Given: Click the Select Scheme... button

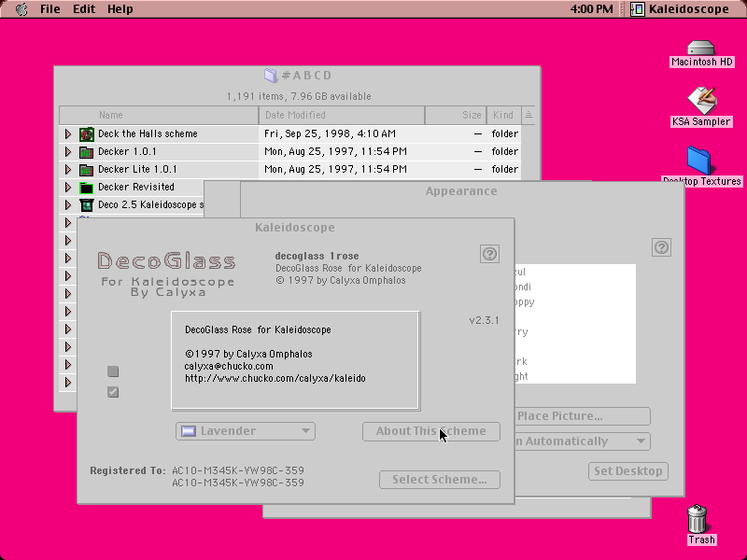Looking at the screenshot, I should pyautogui.click(x=440, y=480).
